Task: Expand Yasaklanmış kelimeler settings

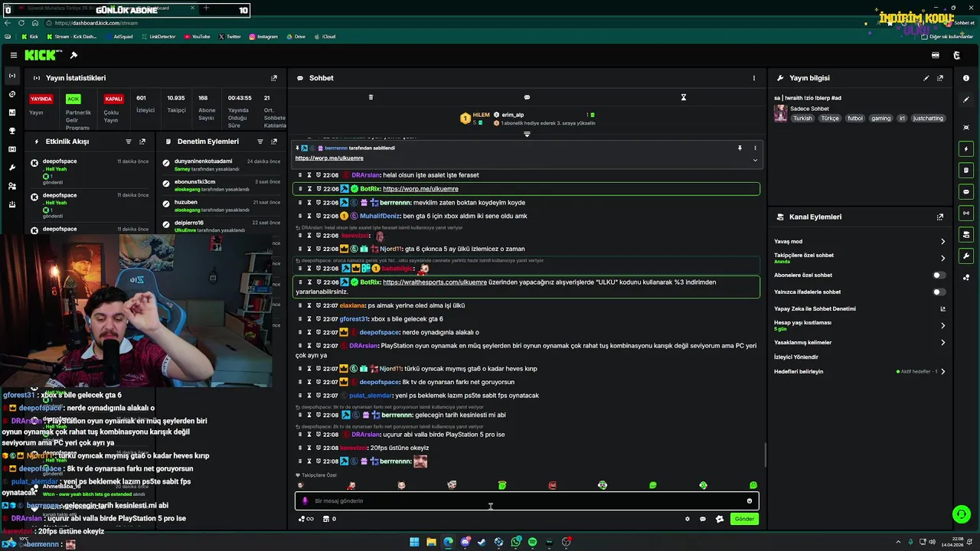Action: pos(942,343)
